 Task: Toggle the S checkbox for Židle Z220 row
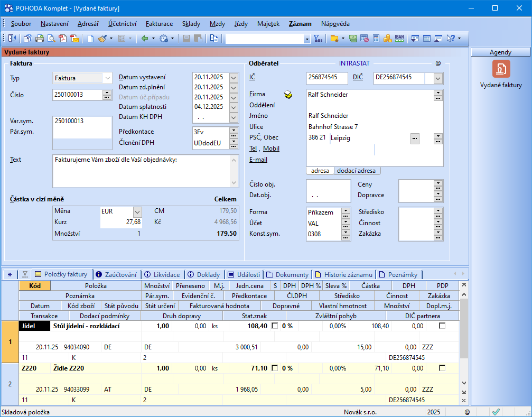tap(275, 368)
